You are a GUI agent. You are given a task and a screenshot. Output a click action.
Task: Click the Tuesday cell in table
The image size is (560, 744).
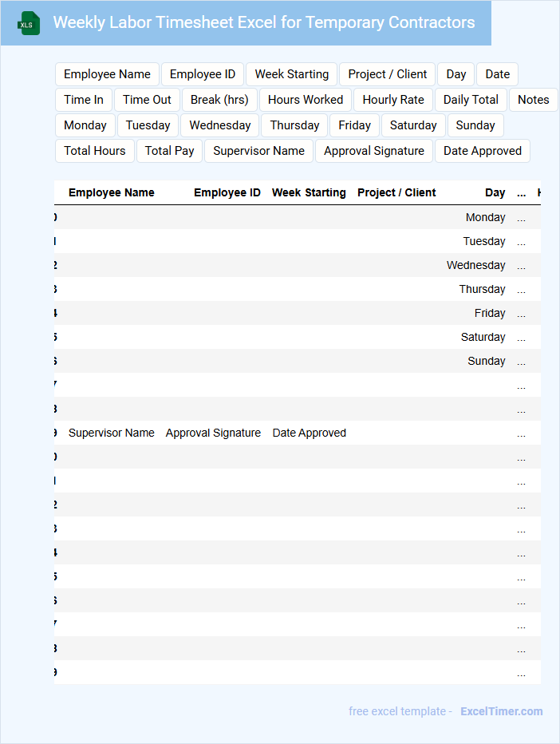coord(484,241)
